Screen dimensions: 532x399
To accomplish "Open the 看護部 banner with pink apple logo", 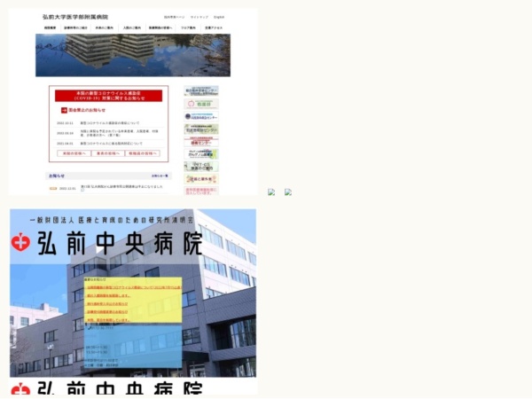I will coord(201,104).
